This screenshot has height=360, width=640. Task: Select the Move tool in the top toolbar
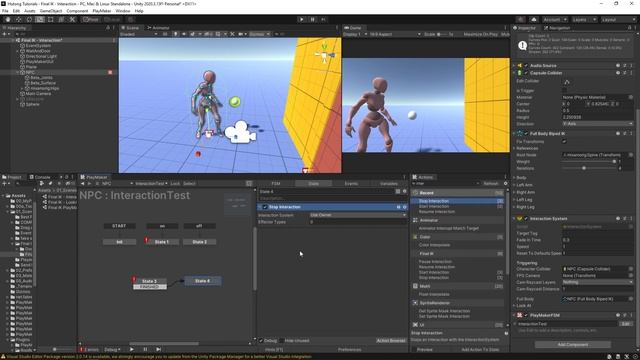18,19
